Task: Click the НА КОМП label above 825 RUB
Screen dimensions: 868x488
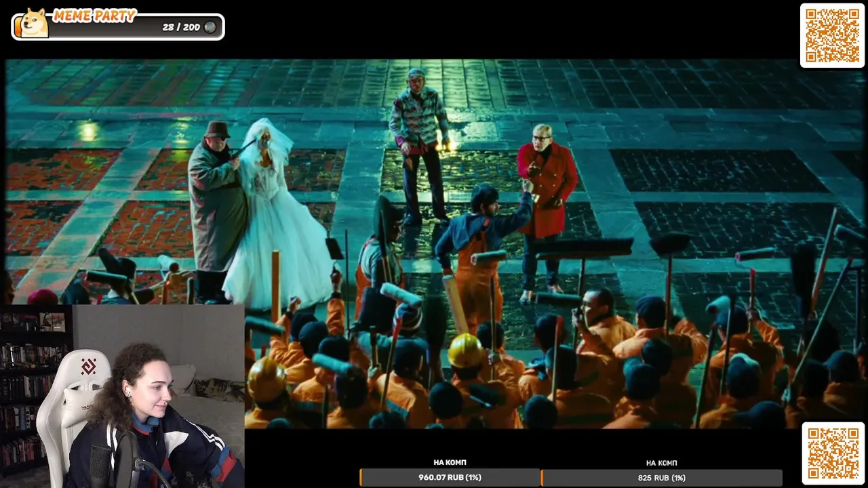Action: (x=661, y=463)
